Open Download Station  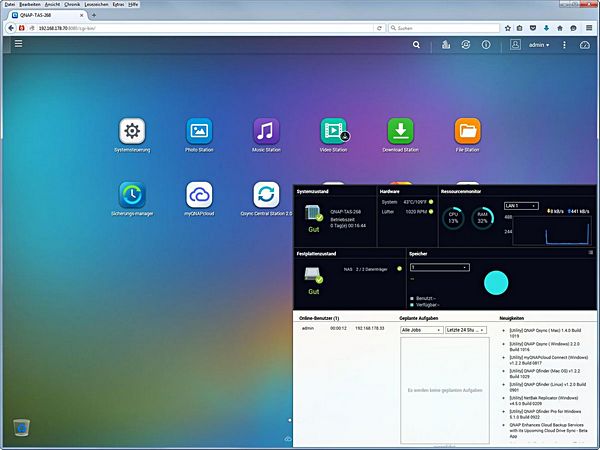(x=401, y=131)
